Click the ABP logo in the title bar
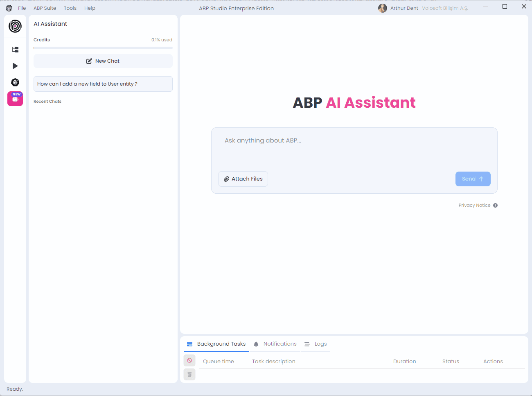532x396 pixels. click(9, 8)
